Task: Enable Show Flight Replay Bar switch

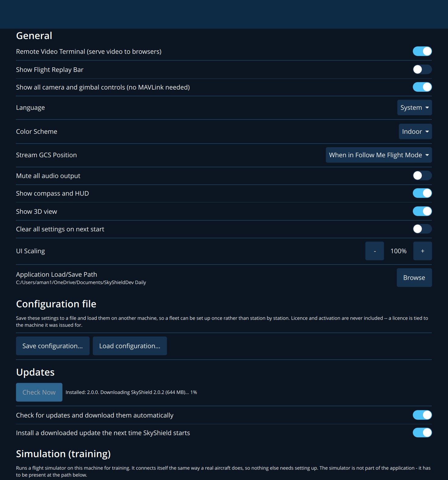Action: (x=422, y=69)
